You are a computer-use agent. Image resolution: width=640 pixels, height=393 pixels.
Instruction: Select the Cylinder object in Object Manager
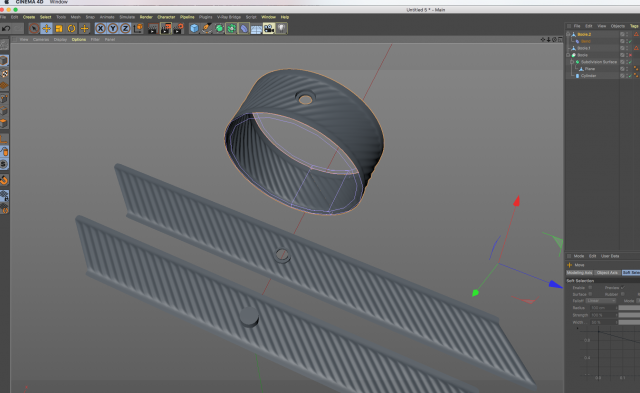pyautogui.click(x=589, y=76)
